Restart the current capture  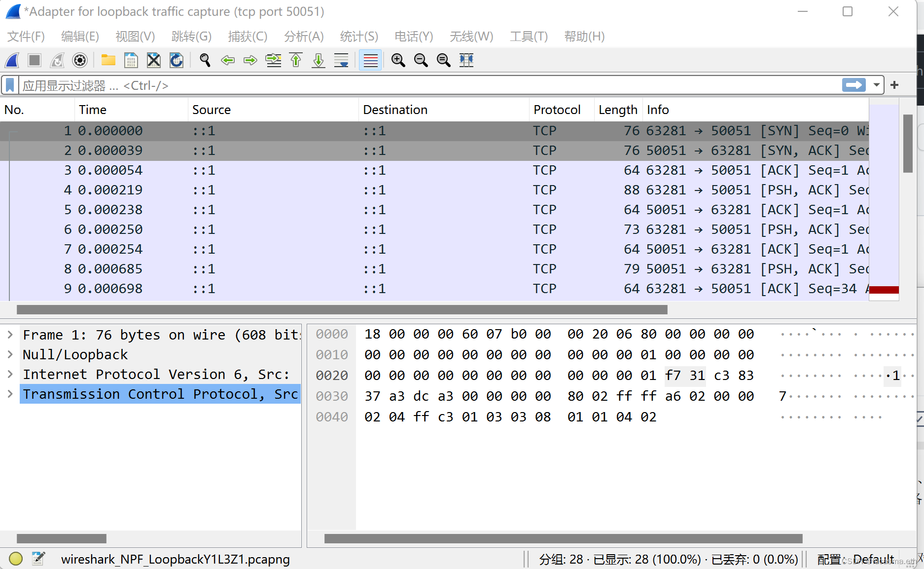57,60
